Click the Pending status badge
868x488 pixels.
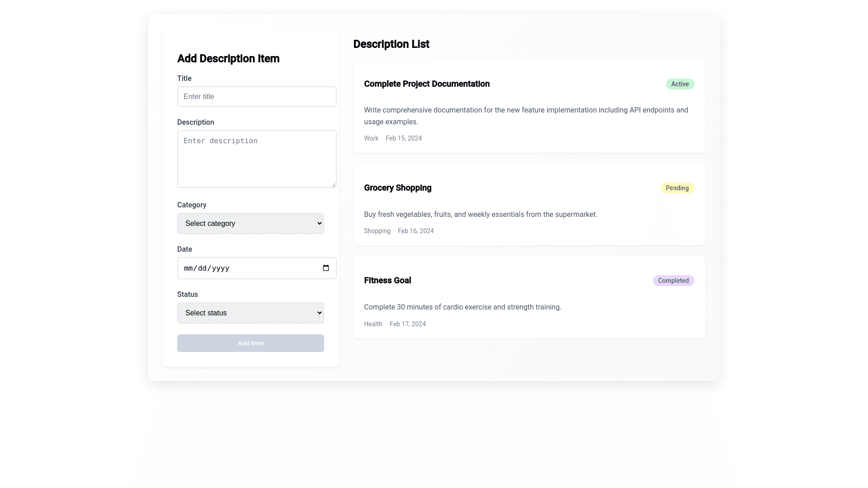[x=677, y=188]
